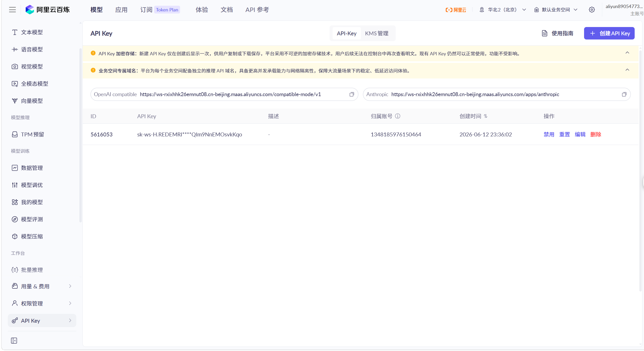
Task: Click the 归属账号 info icon
Action: coord(398,116)
